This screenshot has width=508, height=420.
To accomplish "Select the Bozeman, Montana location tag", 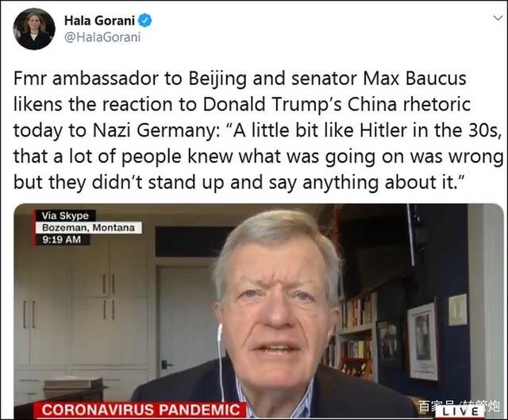I will click(x=87, y=228).
